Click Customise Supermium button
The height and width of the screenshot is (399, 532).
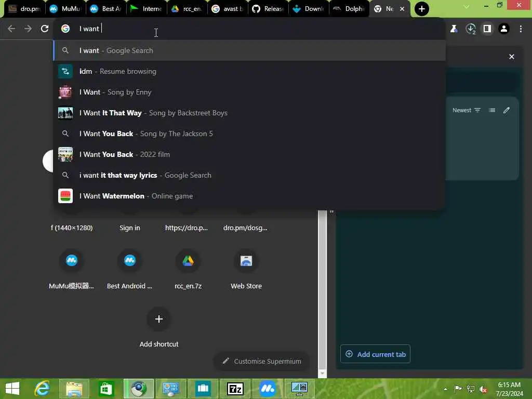point(262,361)
